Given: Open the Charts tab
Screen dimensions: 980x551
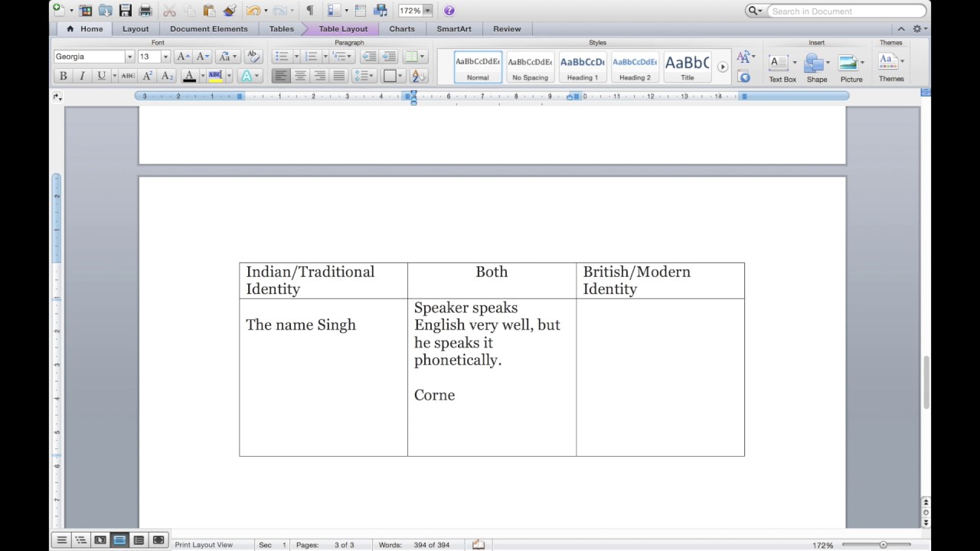Looking at the screenshot, I should coord(402,29).
